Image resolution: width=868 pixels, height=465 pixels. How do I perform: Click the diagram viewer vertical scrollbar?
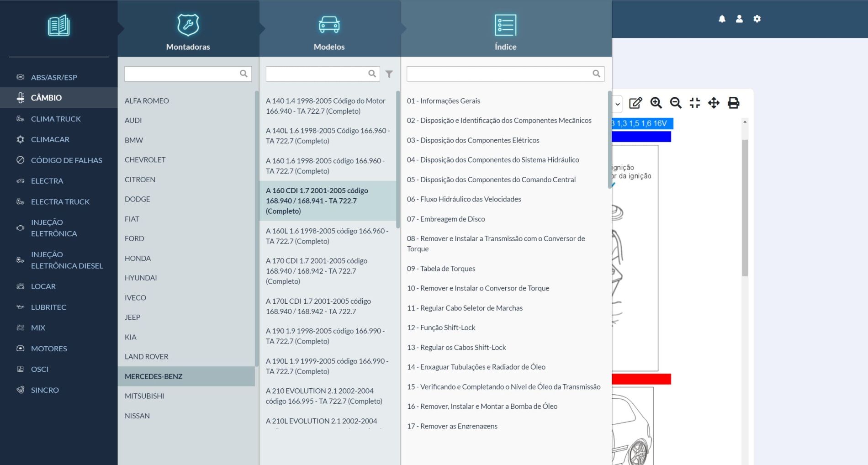click(745, 208)
